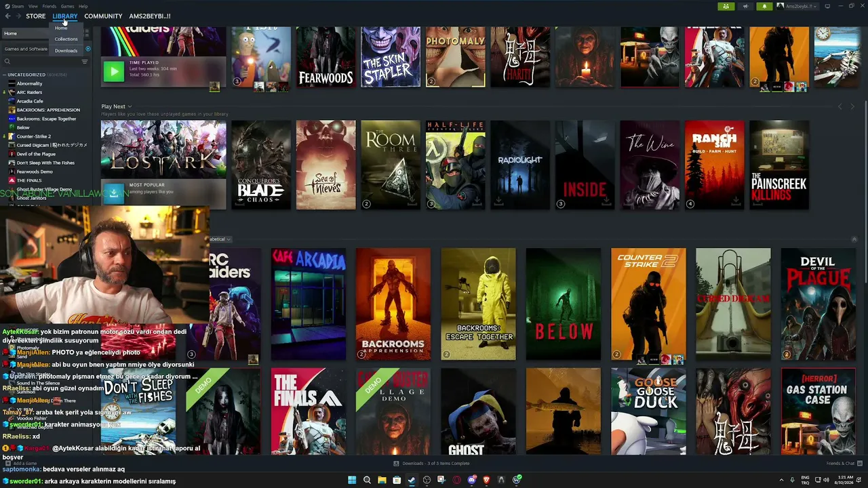
Task: Open the Games menu
Action: click(68, 6)
